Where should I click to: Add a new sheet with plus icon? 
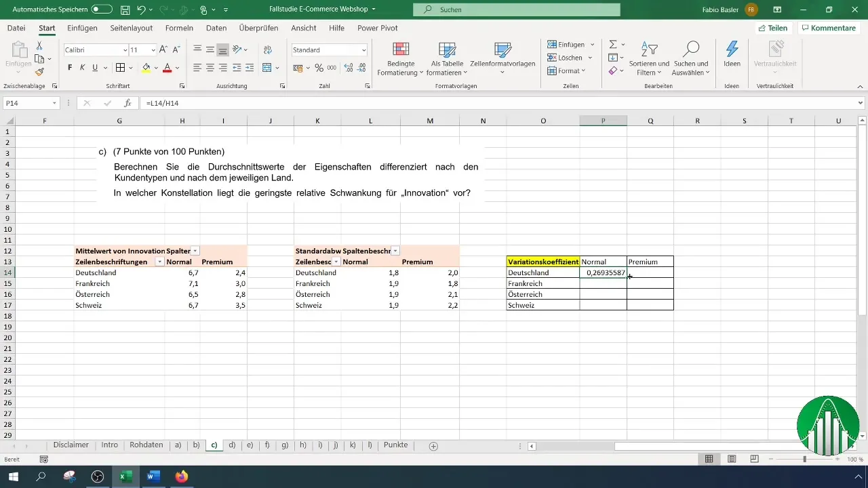pyautogui.click(x=433, y=446)
